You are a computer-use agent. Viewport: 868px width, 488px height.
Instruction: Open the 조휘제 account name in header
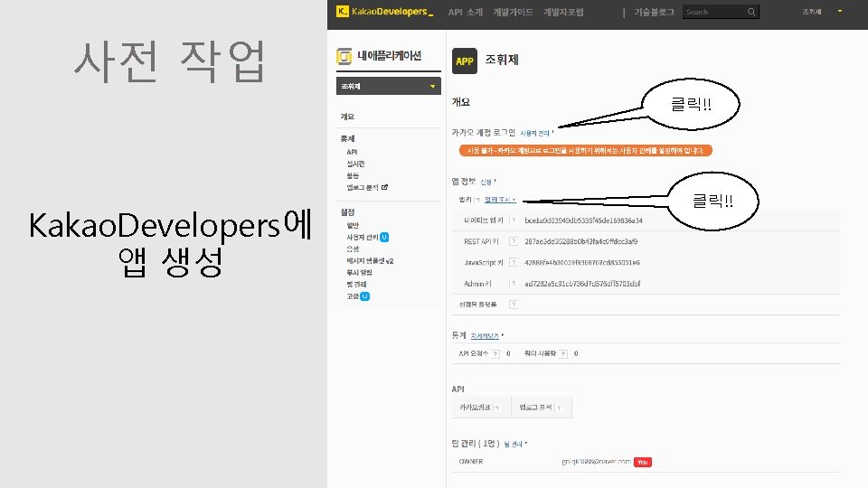click(812, 12)
